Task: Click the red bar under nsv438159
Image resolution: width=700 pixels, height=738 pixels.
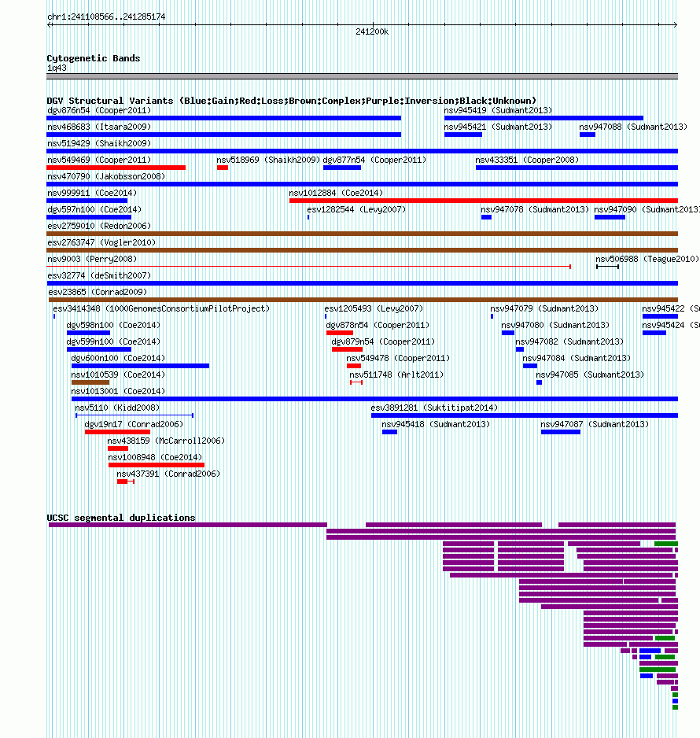Action: (x=118, y=448)
